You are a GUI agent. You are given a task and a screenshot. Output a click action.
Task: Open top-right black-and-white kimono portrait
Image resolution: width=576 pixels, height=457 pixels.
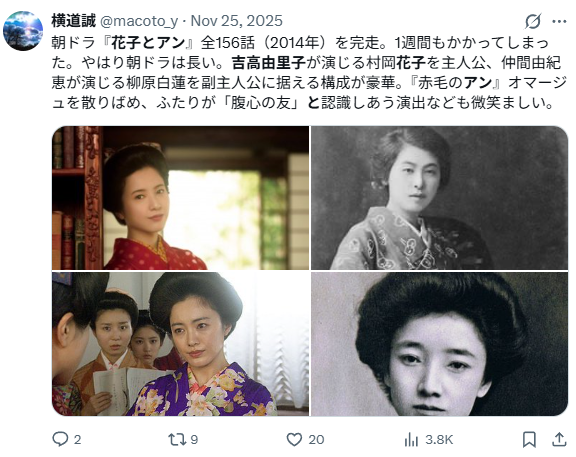pyautogui.click(x=439, y=198)
